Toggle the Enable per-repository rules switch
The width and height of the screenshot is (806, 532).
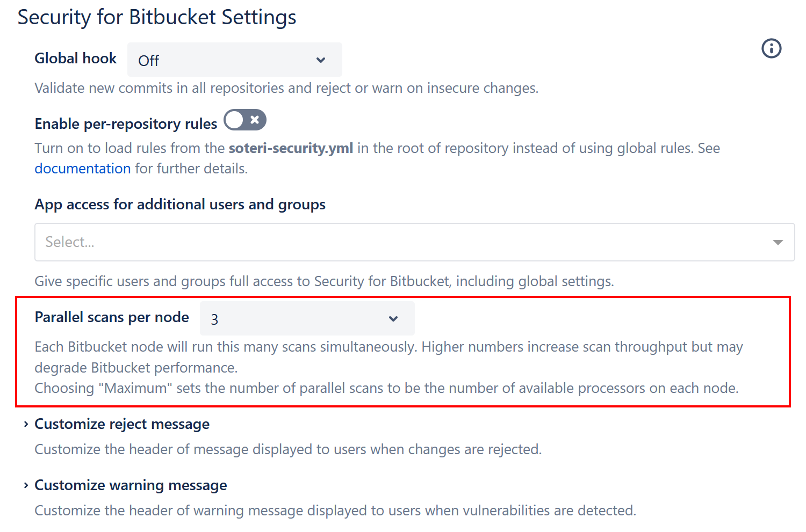click(x=244, y=120)
